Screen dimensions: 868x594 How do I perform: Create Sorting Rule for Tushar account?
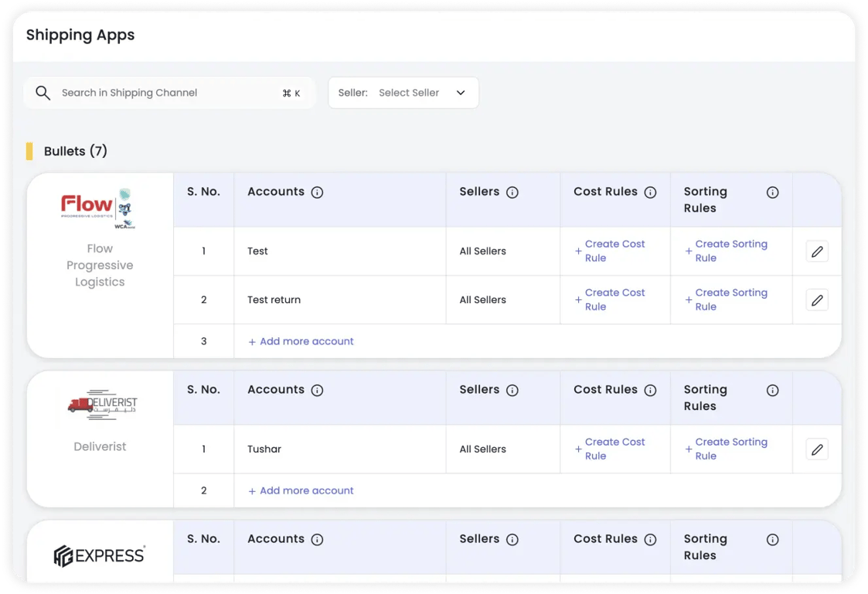coord(730,449)
